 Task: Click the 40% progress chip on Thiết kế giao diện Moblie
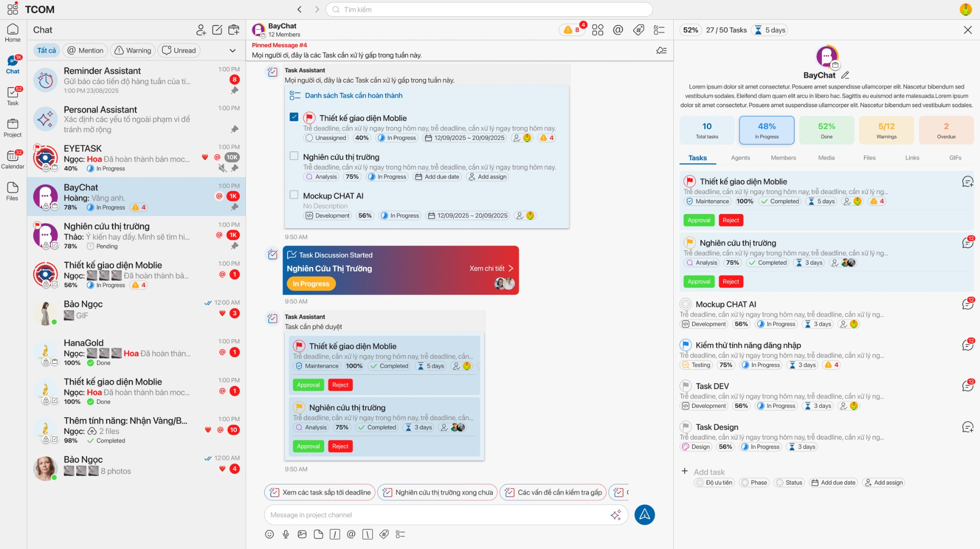[x=362, y=138]
